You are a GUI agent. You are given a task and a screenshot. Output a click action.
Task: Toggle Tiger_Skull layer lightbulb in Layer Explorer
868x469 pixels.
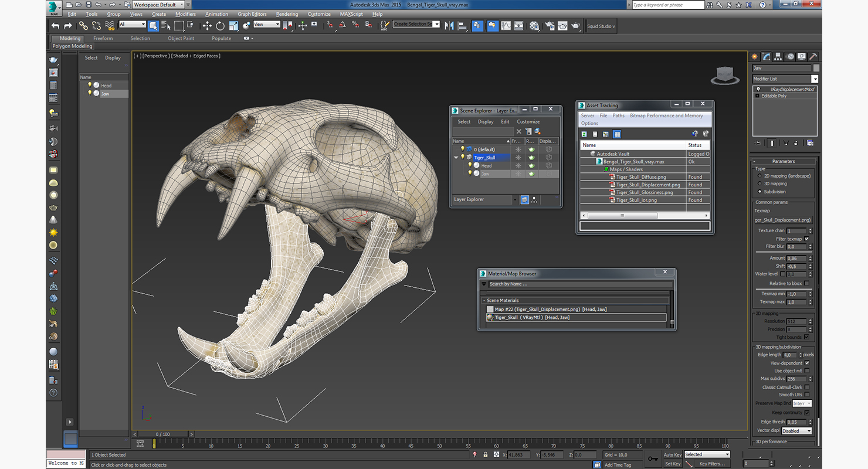[x=462, y=157]
